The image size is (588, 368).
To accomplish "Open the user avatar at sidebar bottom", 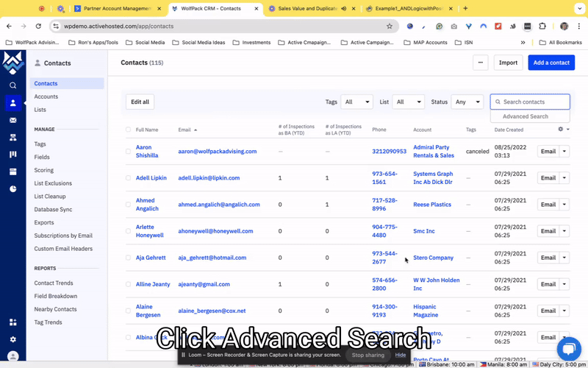I will (12, 356).
